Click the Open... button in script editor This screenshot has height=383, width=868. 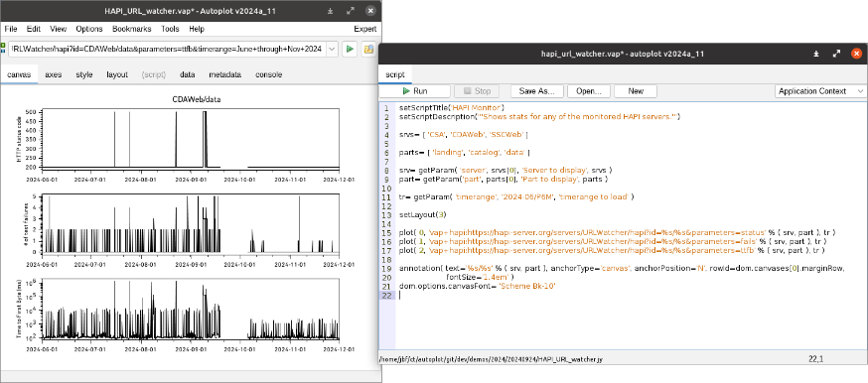point(589,91)
